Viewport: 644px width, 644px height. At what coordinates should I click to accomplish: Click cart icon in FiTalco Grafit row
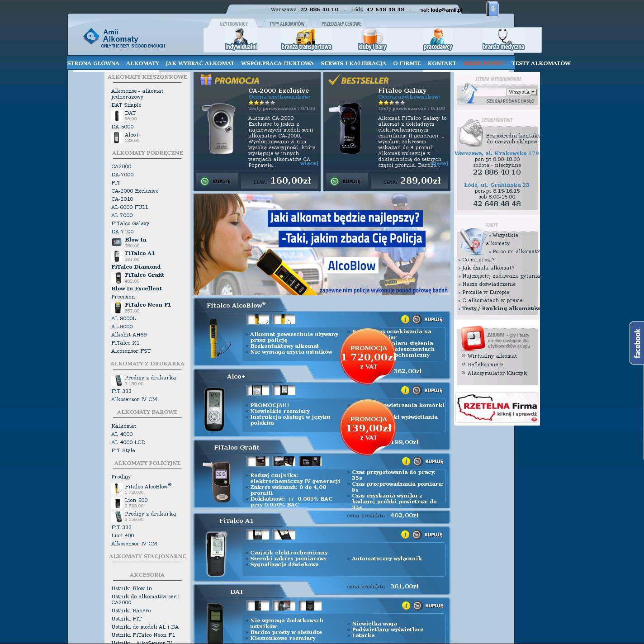pyautogui.click(x=418, y=461)
